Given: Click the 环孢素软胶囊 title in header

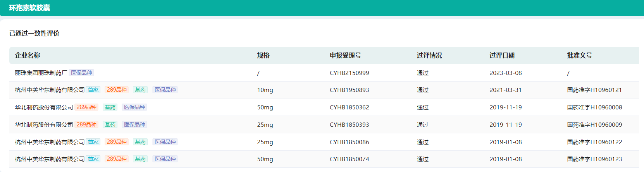Looking at the screenshot, I should coord(29,8).
